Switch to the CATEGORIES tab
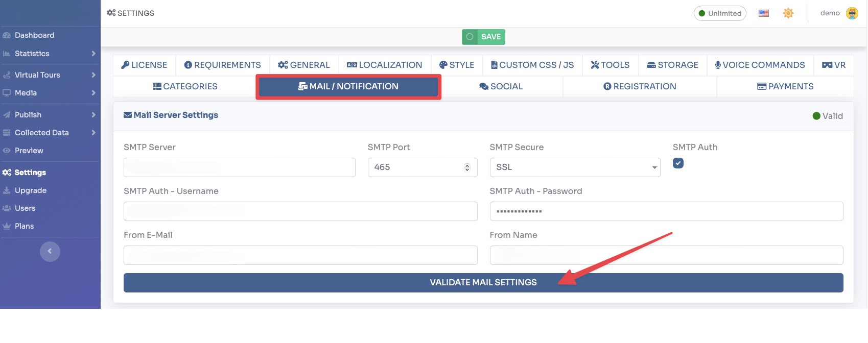 (x=185, y=87)
